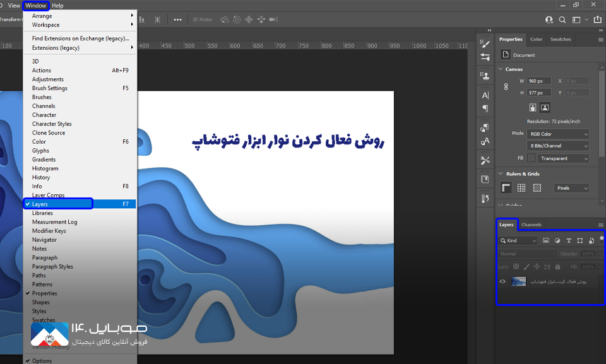Collapse the Canvas section
This screenshot has height=364, width=606.
(501, 69)
